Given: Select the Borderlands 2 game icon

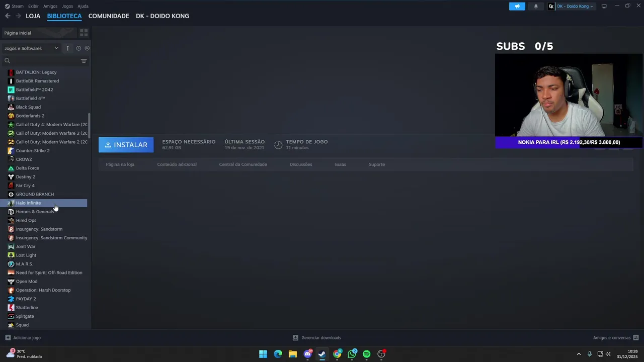Looking at the screenshot, I should coord(11,116).
